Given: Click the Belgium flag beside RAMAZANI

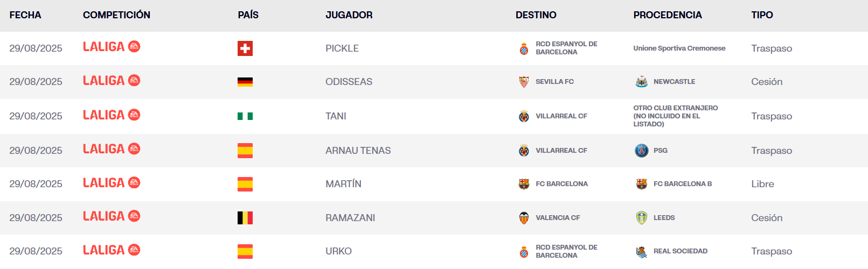Looking at the screenshot, I should pos(245,218).
